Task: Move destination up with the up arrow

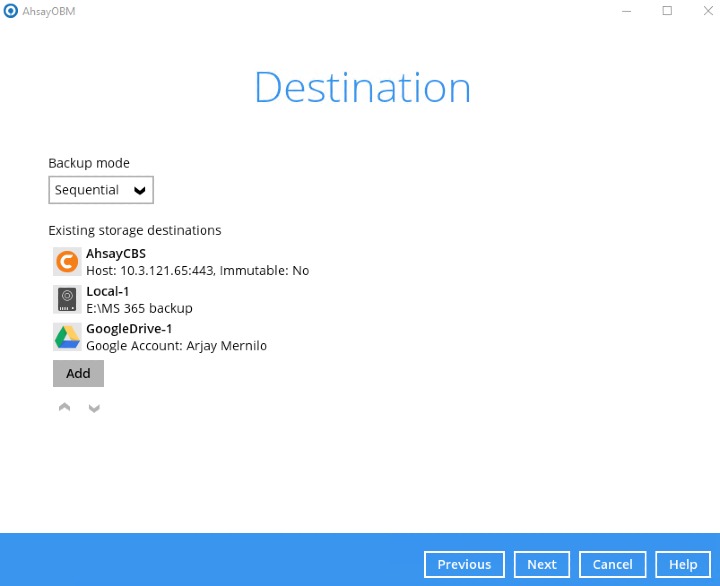Action: 65,408
